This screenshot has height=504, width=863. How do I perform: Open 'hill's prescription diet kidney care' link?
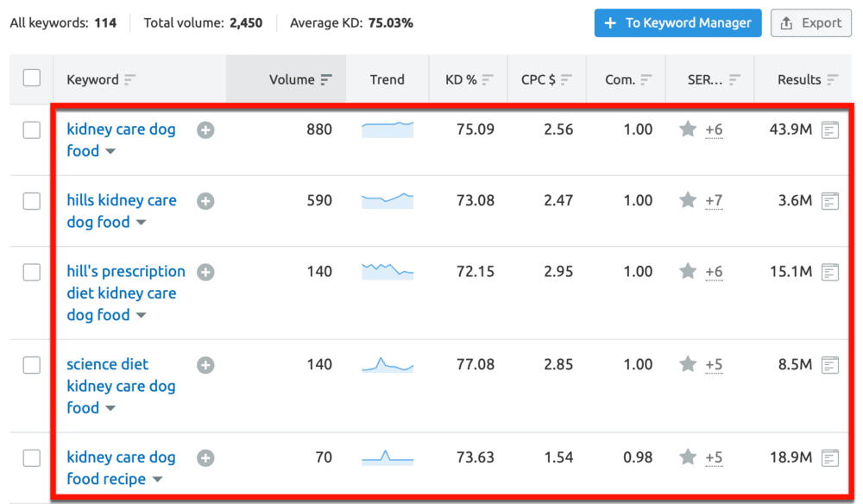point(126,293)
